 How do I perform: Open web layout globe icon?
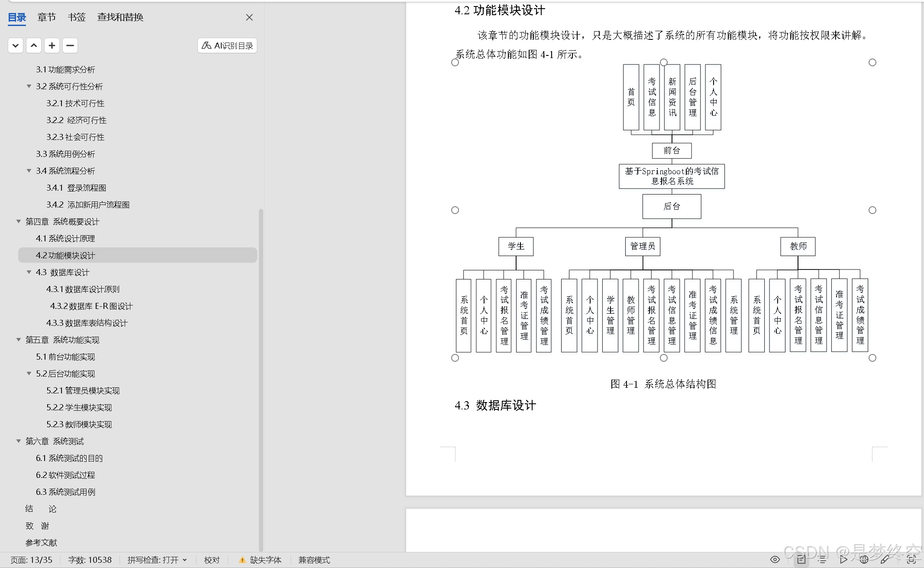864,559
